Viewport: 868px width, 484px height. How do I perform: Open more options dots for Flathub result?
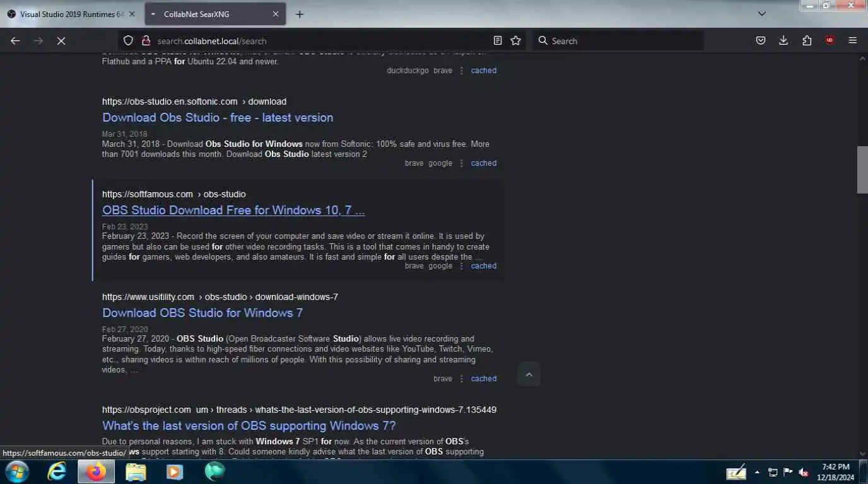[x=462, y=71]
